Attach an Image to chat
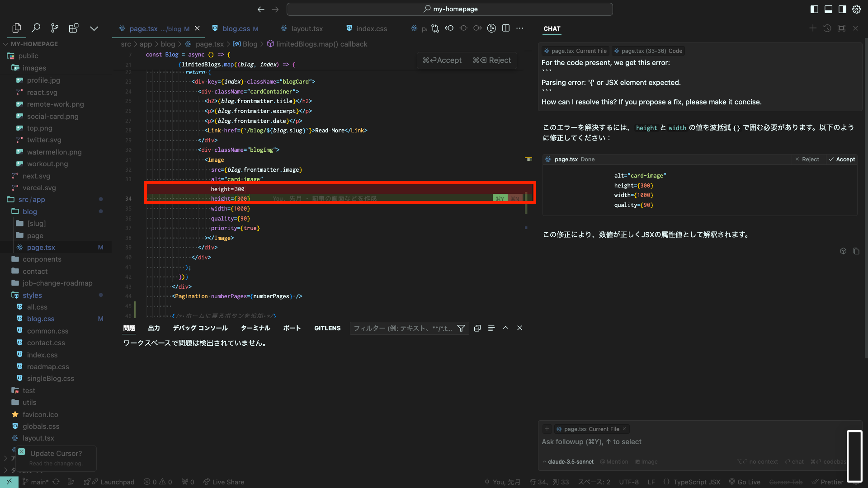The width and height of the screenshot is (868, 488). point(646,462)
